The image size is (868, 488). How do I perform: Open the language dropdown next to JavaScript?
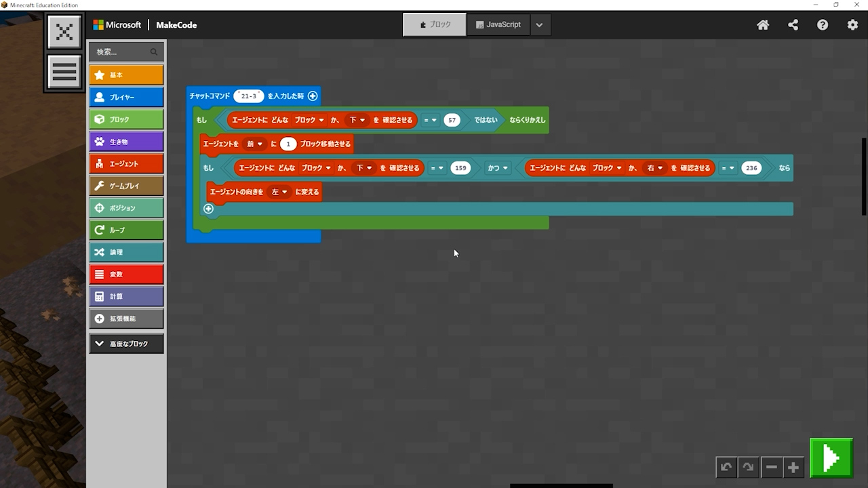tap(539, 25)
